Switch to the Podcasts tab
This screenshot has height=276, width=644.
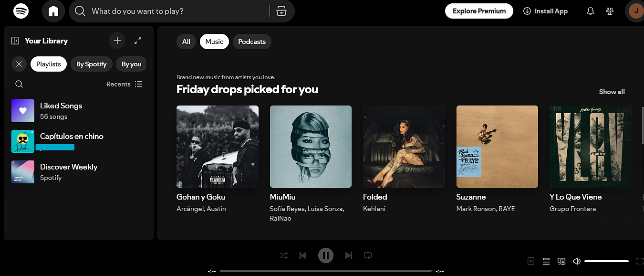tap(252, 42)
